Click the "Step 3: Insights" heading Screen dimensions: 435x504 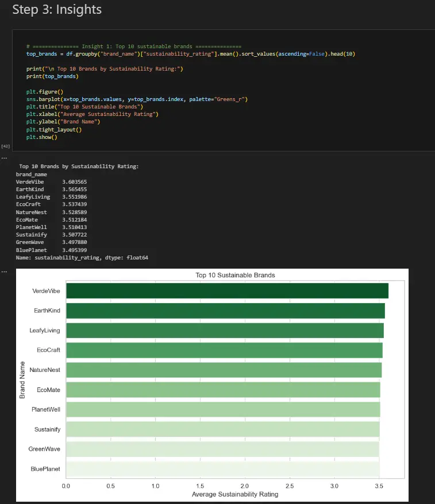pos(57,10)
